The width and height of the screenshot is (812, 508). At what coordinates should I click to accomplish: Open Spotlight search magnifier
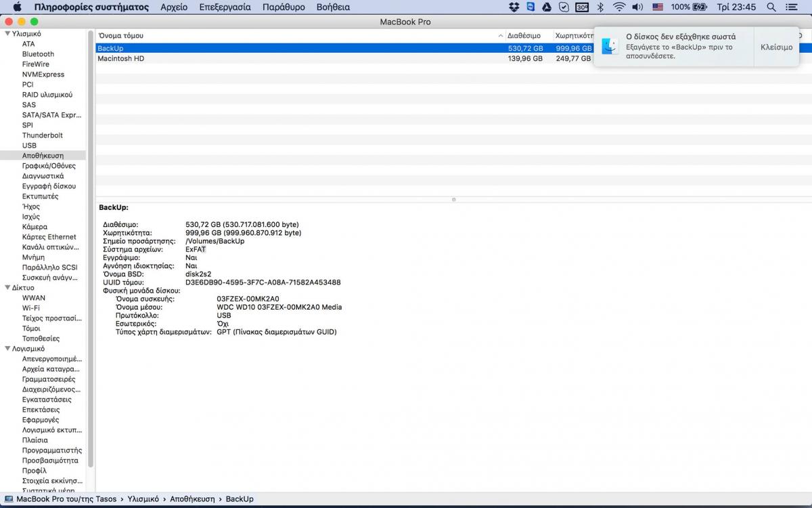tap(771, 7)
